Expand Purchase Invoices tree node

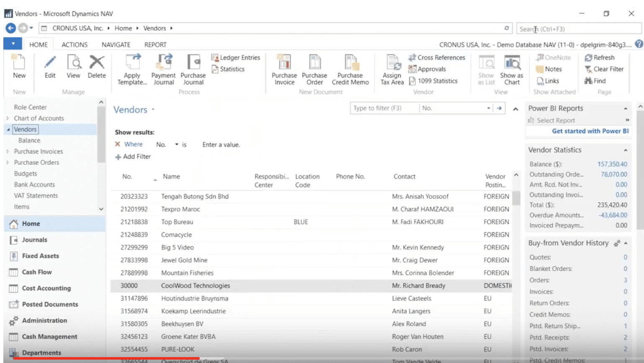(x=8, y=151)
